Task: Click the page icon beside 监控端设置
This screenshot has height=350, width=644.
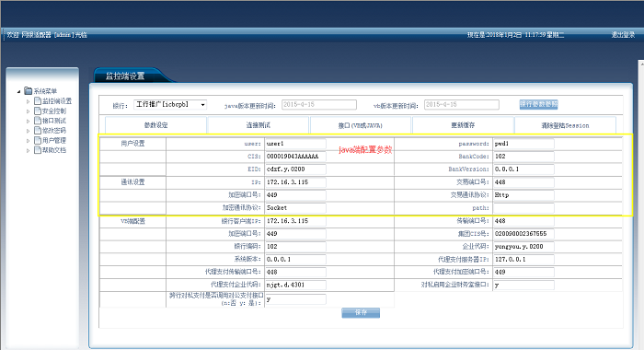Action: point(38,100)
